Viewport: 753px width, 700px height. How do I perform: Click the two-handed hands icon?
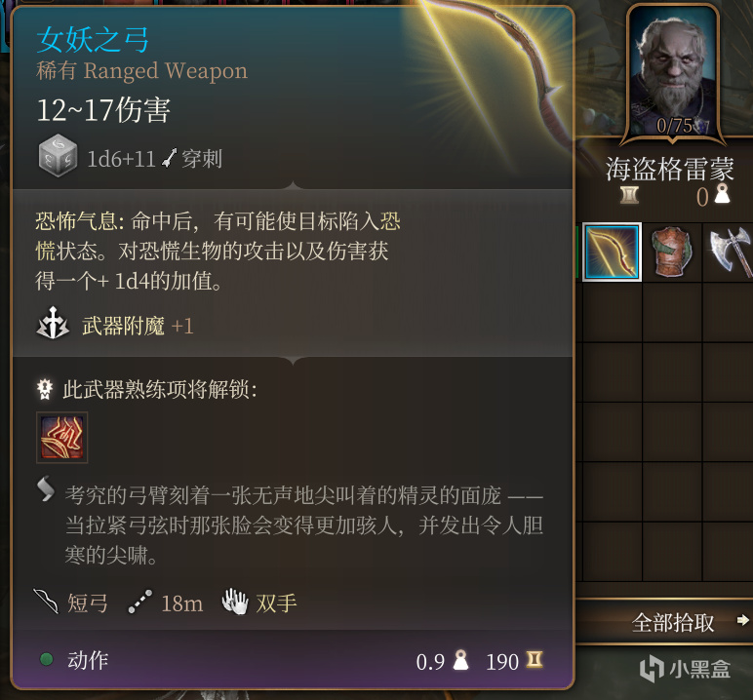click(x=235, y=602)
